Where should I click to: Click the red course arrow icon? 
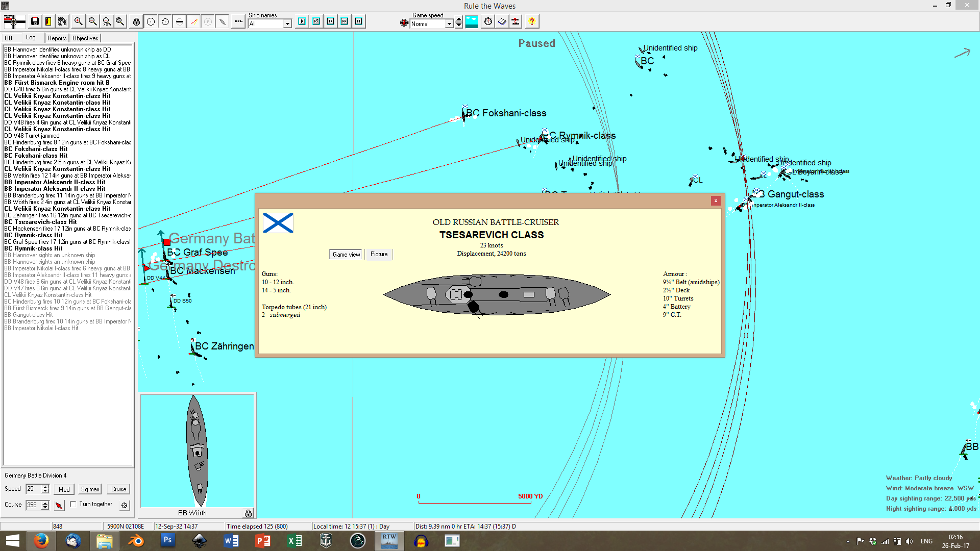(x=59, y=505)
